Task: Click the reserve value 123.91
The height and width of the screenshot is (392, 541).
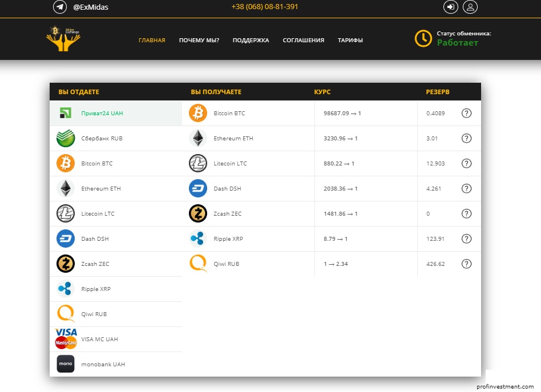Action: click(x=435, y=239)
